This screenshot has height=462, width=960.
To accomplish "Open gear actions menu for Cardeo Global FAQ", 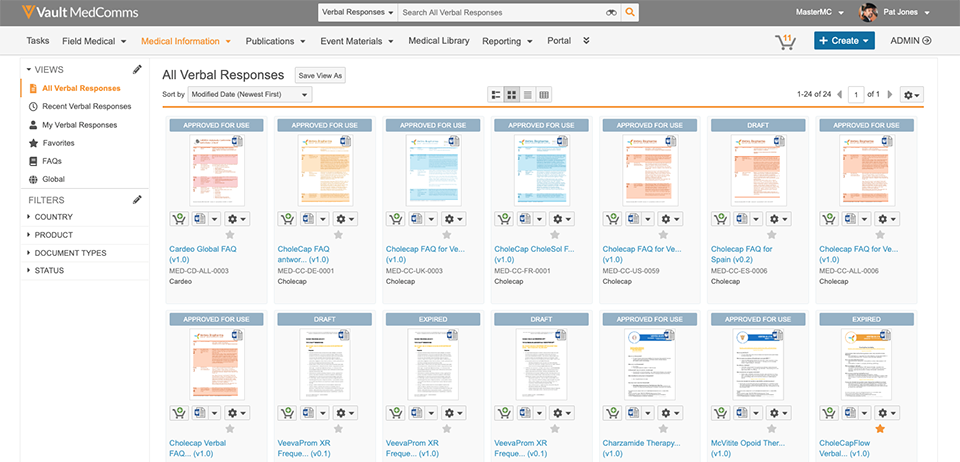I will pos(237,218).
